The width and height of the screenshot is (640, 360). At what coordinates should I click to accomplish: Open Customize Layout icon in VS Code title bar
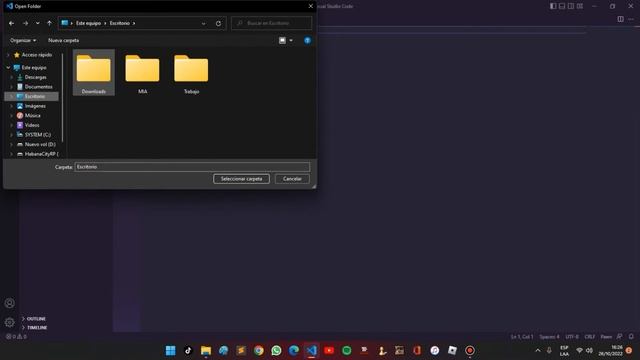(580, 6)
